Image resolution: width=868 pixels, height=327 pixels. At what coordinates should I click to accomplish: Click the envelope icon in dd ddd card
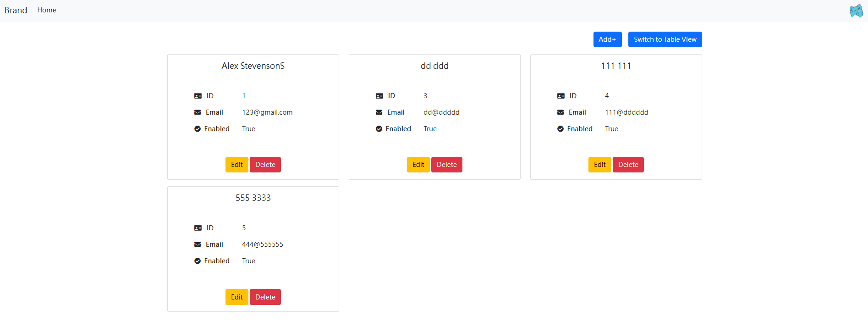coord(379,112)
